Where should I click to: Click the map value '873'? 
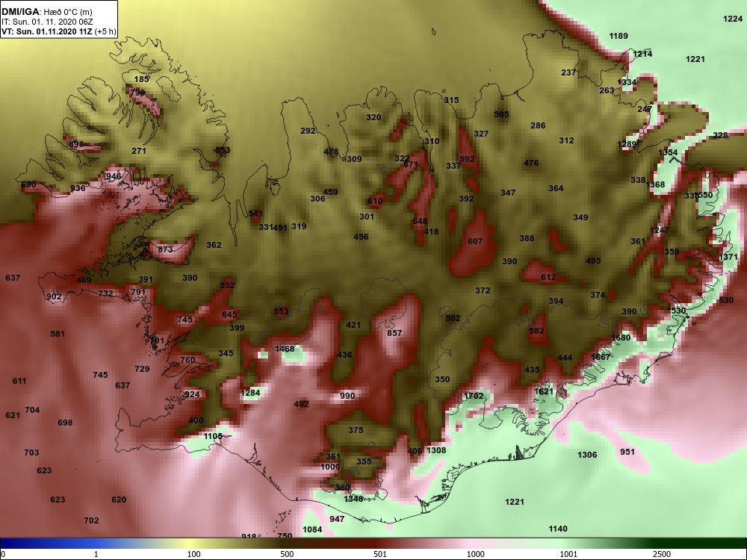pyautogui.click(x=165, y=249)
